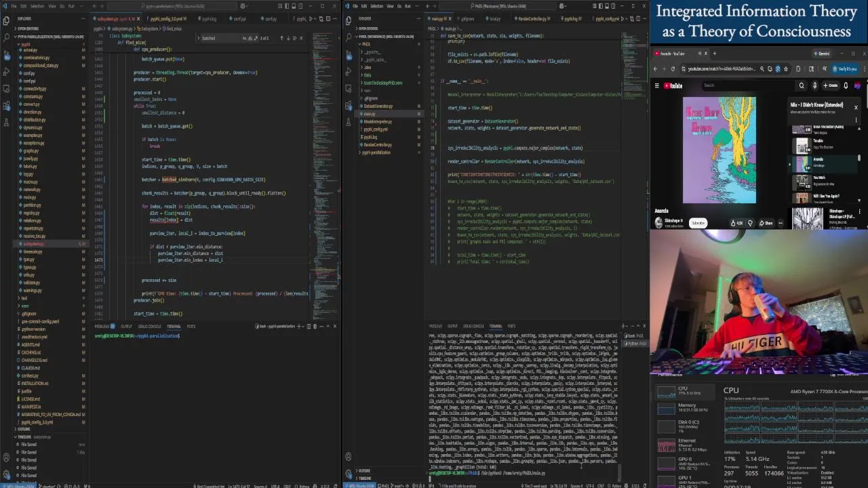Viewport: 868px width, 488px height.
Task: Start YouTube voice search microphone
Action: (814, 85)
